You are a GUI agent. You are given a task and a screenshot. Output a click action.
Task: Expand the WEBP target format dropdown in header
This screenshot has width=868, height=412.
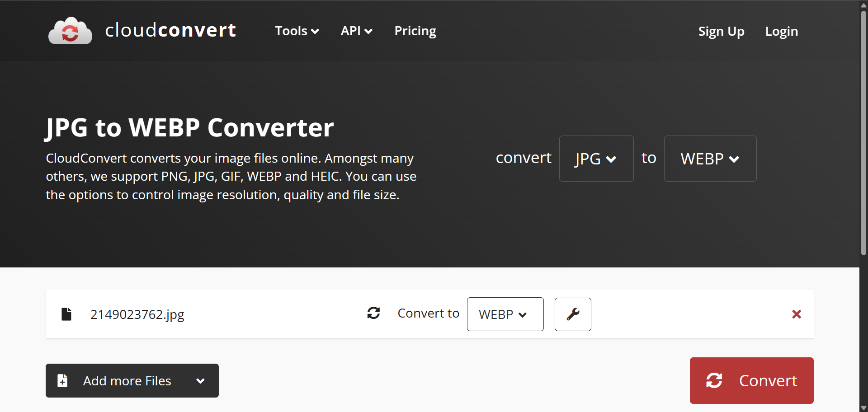pos(710,159)
